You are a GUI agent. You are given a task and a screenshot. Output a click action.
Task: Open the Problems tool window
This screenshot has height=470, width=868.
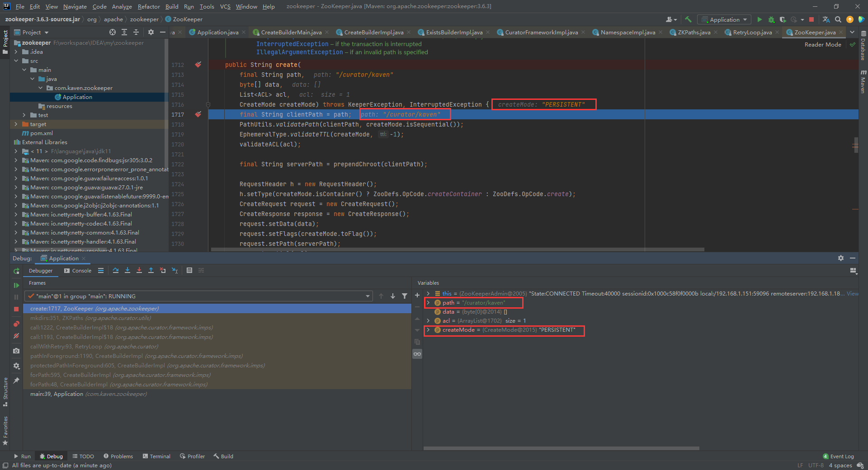(x=118, y=456)
